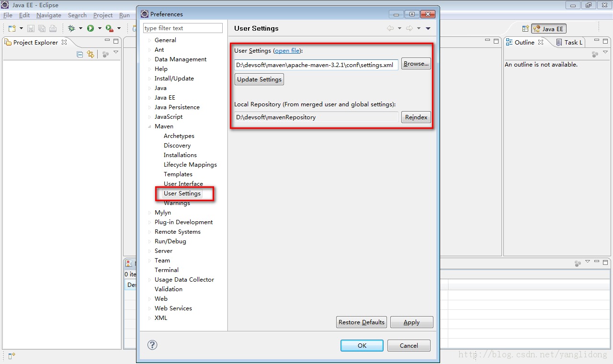The image size is (613, 364).
Task: Open the Navigate menu
Action: tap(49, 15)
